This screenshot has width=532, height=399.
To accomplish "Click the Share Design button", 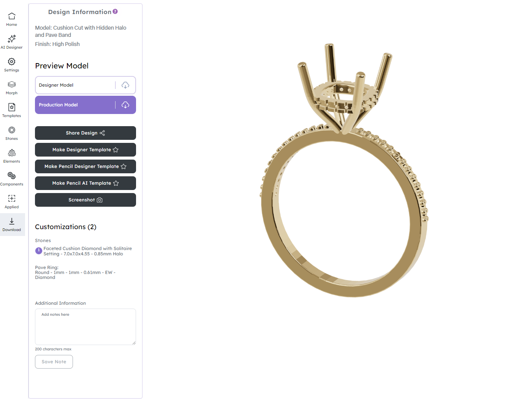I will point(85,133).
